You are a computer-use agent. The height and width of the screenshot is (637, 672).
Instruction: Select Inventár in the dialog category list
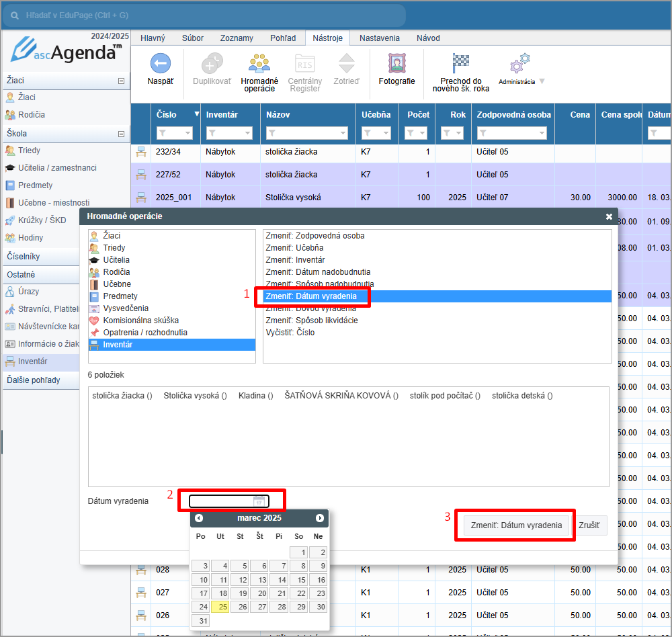(x=172, y=345)
